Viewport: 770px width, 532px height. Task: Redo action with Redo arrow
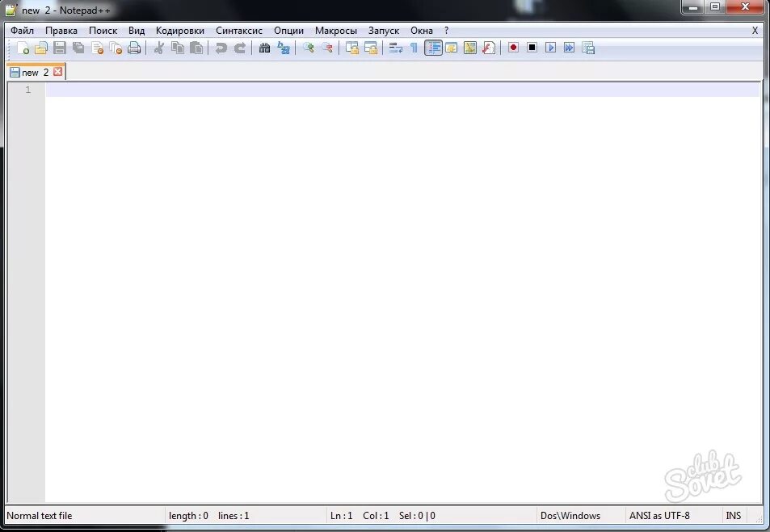pos(240,48)
